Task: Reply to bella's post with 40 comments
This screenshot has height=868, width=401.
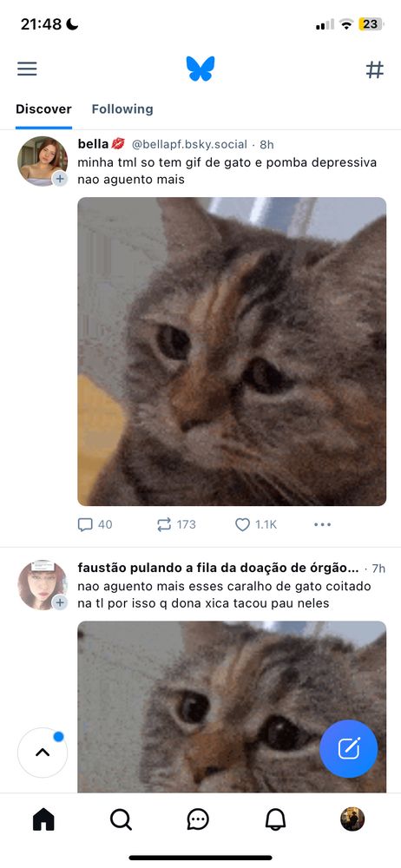Action: tap(95, 524)
